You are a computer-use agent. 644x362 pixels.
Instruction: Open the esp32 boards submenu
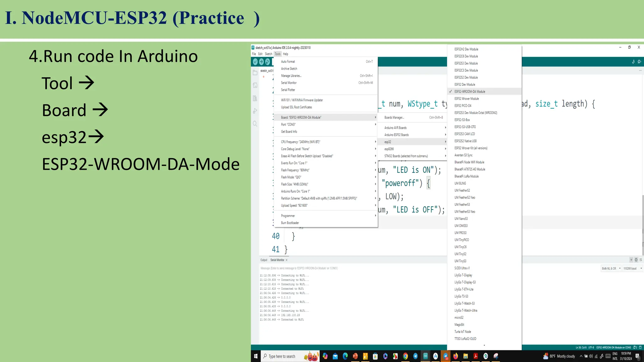412,142
